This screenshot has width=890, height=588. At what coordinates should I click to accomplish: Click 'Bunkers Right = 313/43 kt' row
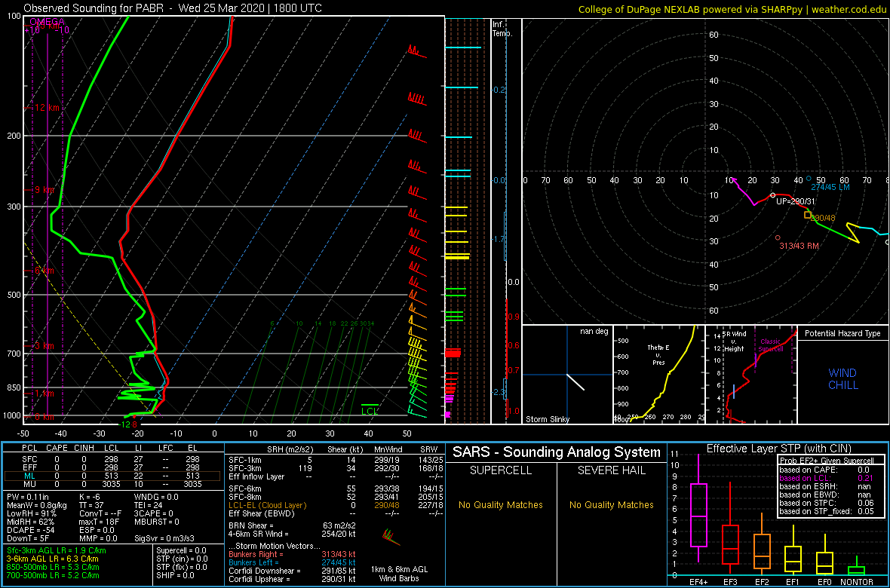293,554
